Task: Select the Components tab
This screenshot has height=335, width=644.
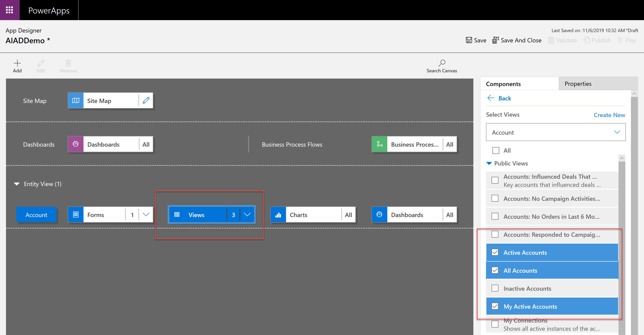Action: 503,84
